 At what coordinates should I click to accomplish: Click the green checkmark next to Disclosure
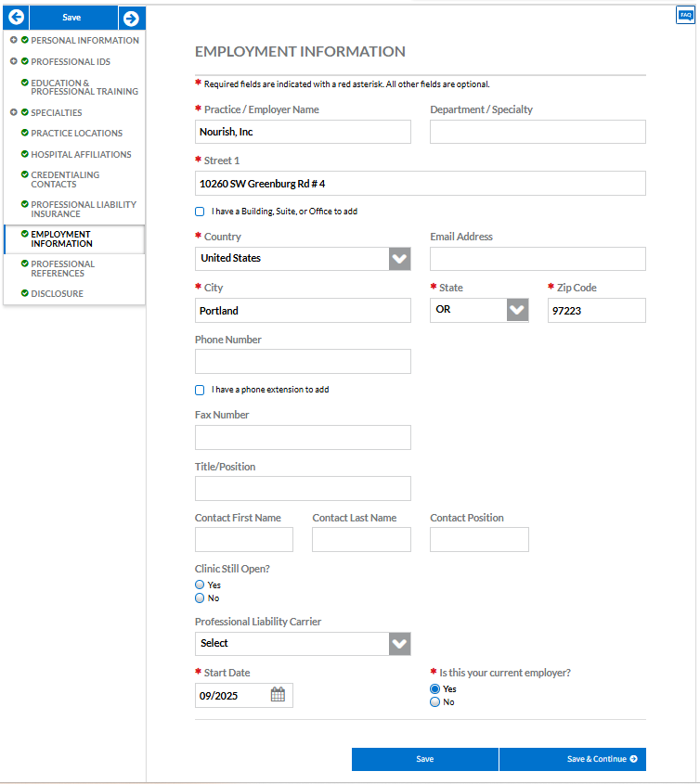tap(25, 293)
